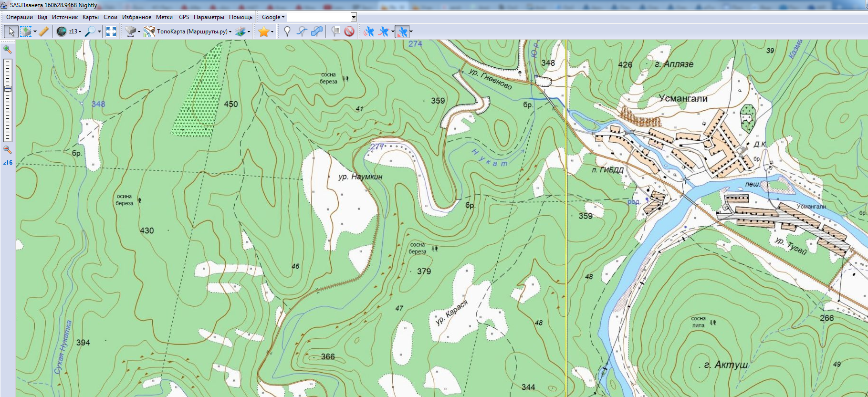Viewport: 868px width, 397px height.
Task: Open the Метки menu
Action: [x=164, y=17]
